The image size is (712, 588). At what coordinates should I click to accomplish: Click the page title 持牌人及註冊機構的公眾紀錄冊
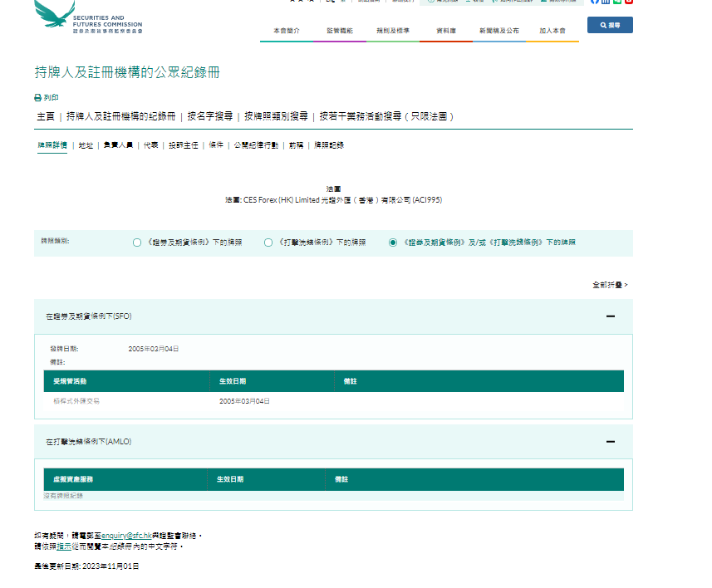[x=127, y=72]
